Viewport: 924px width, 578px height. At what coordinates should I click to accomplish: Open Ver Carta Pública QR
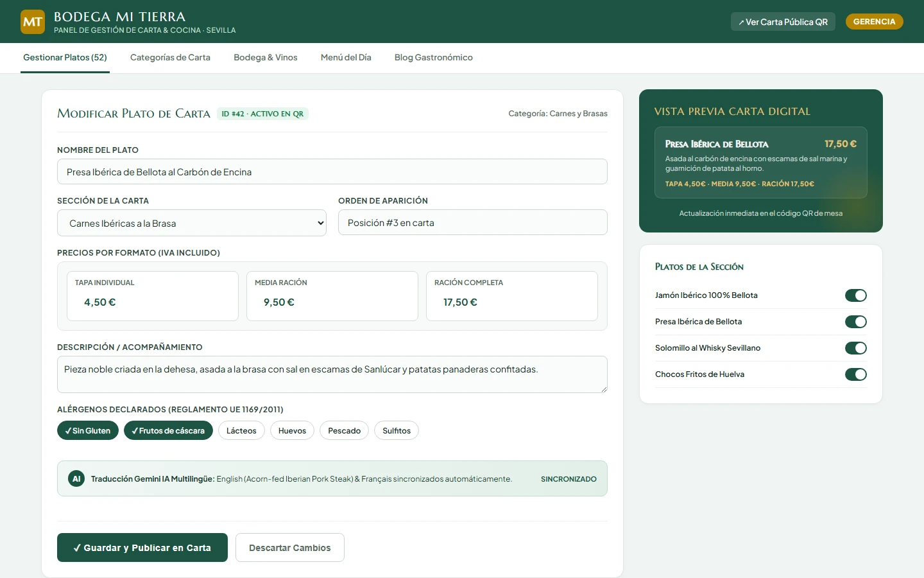(783, 22)
